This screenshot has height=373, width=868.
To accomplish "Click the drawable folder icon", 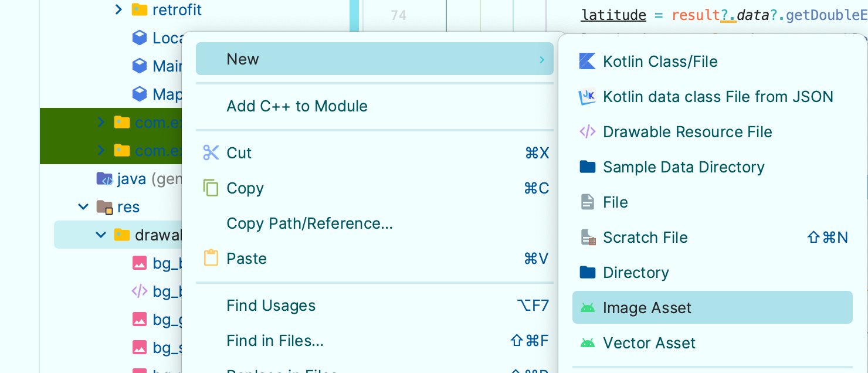I will (122, 235).
